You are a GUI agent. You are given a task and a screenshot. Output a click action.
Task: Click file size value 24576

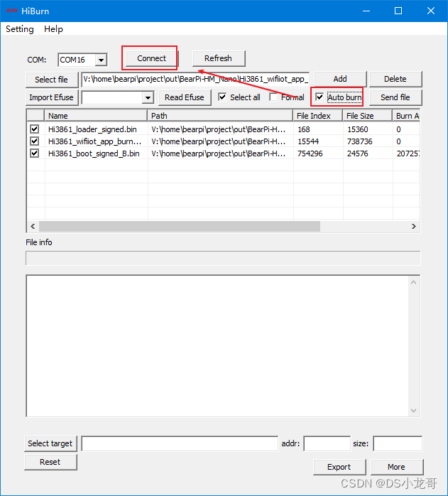tap(358, 153)
